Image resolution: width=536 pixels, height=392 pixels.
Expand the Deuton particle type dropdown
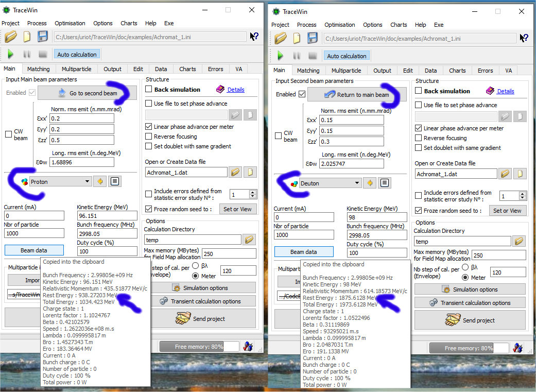pyautogui.click(x=357, y=183)
